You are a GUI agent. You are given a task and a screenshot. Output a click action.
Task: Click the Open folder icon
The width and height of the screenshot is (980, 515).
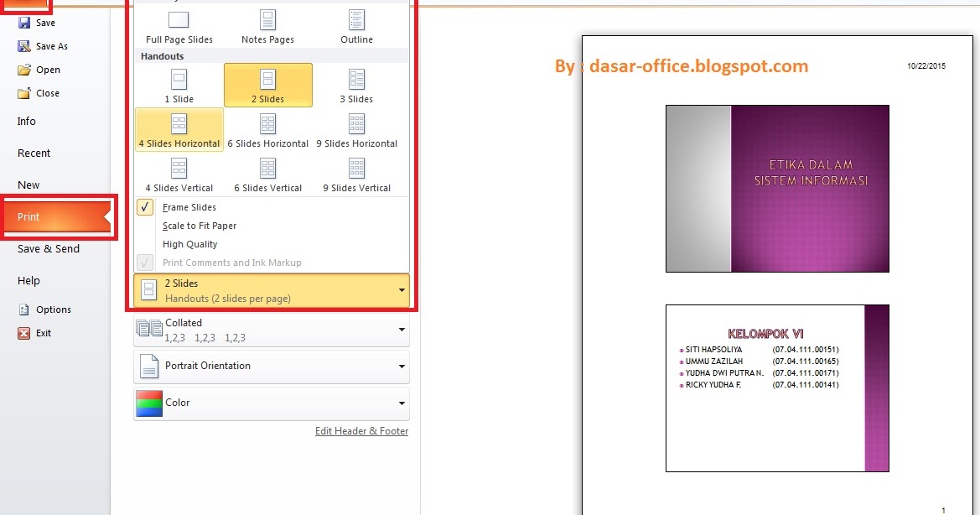point(23,70)
